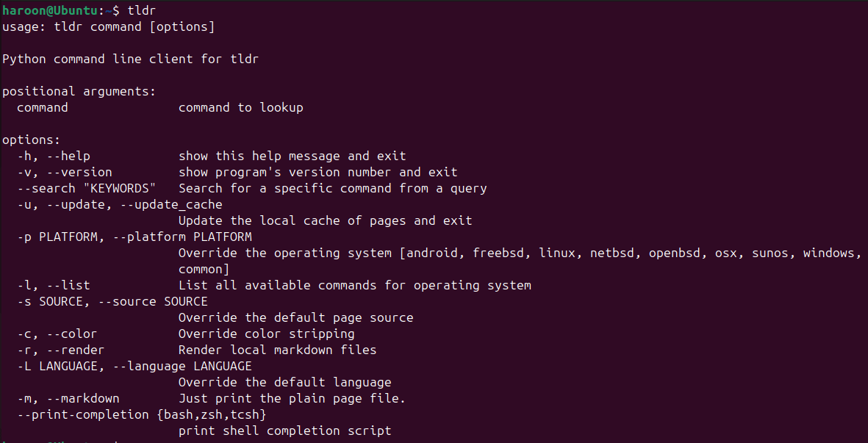The width and height of the screenshot is (868, 443).
Task: Click the -l, --list option
Action: 54,285
